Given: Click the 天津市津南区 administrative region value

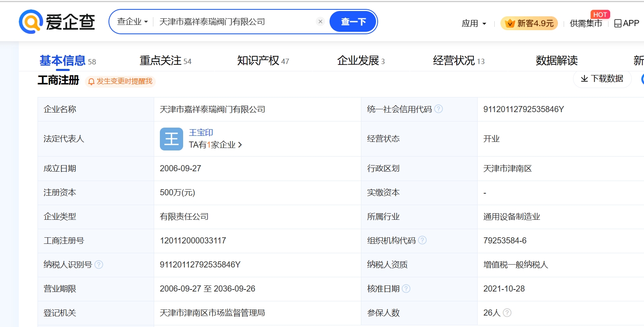Looking at the screenshot, I should [x=507, y=168].
